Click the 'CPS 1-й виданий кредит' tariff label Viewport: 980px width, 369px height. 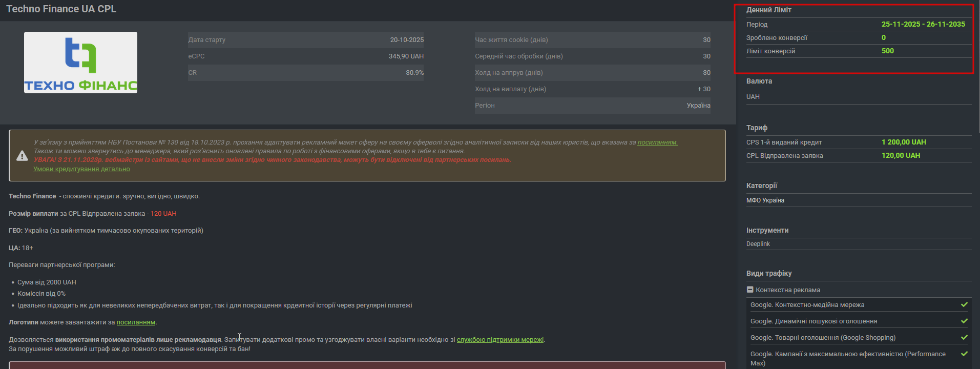pos(784,142)
